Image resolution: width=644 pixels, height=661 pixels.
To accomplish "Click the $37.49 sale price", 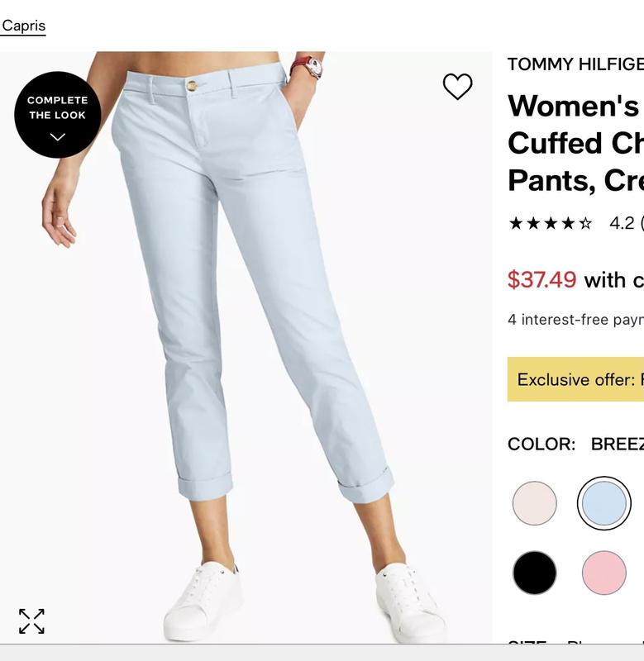I will pos(542,279).
